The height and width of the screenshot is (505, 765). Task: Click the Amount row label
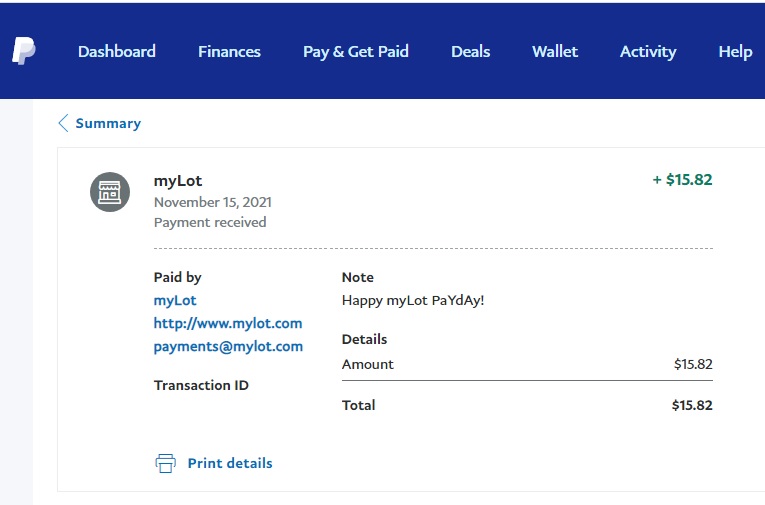click(368, 364)
